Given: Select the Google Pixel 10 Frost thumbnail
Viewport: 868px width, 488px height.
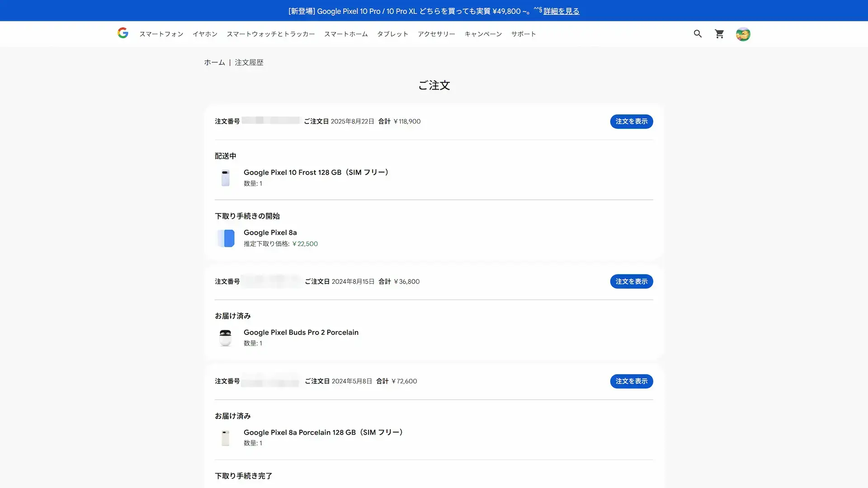Looking at the screenshot, I should [x=225, y=178].
